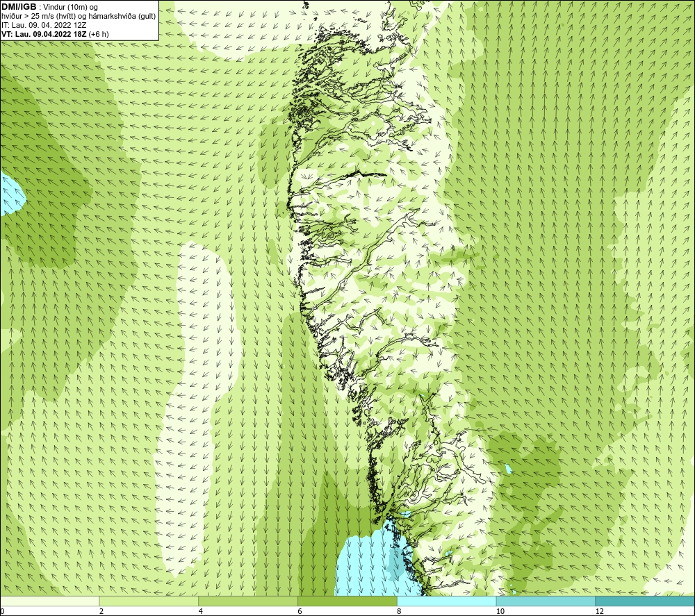Click the 'hviður > 25 m/s' legend line

tap(79, 17)
